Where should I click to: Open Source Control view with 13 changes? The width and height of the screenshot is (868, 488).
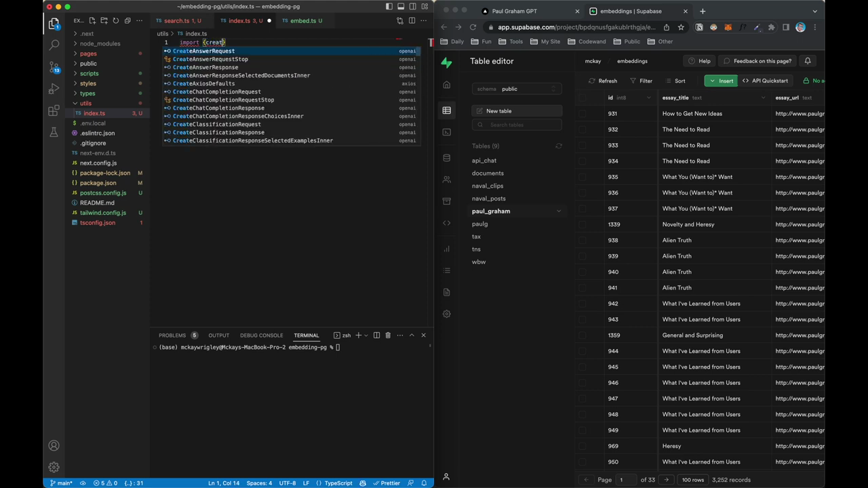tap(54, 67)
